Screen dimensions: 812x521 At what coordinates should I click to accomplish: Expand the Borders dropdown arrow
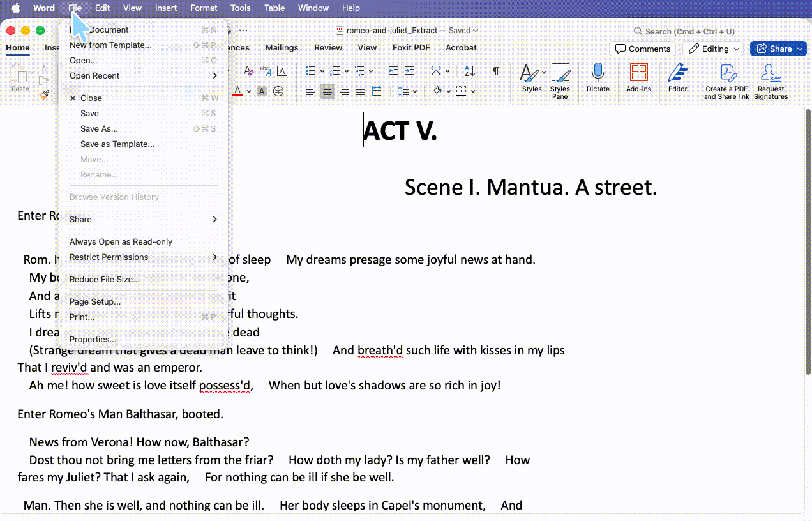tap(473, 92)
